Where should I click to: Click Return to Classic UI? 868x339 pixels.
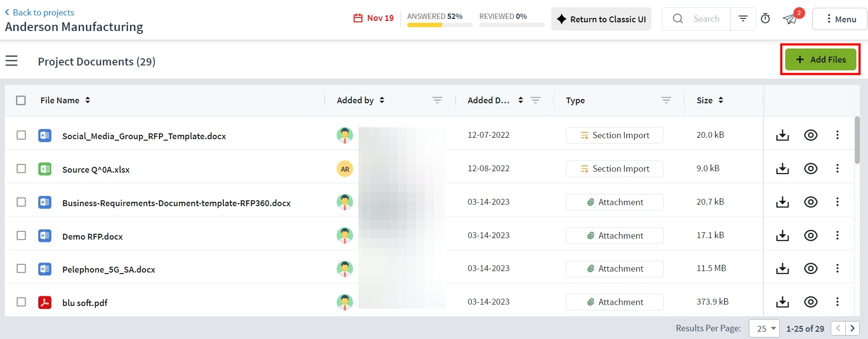click(601, 19)
